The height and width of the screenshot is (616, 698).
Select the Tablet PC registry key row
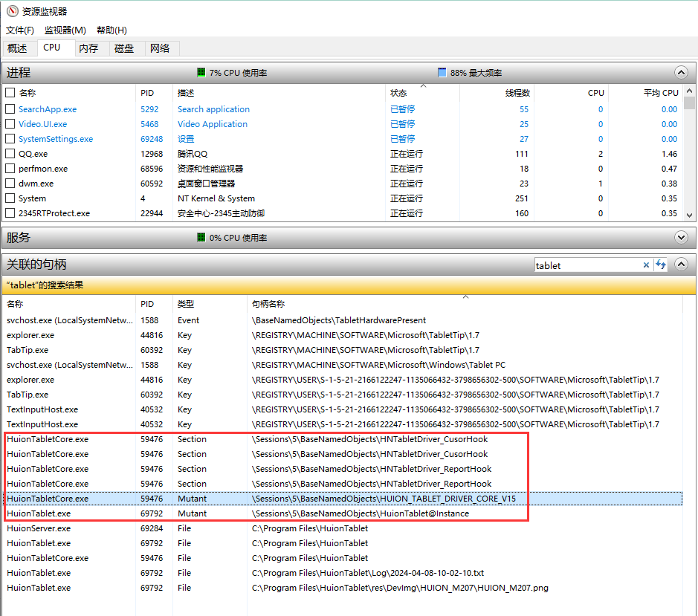343,365
